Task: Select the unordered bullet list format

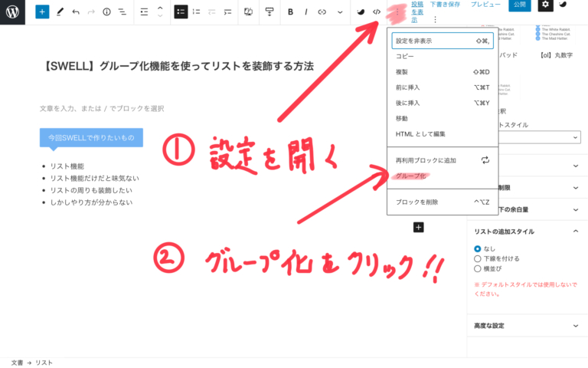Action: pyautogui.click(x=181, y=12)
